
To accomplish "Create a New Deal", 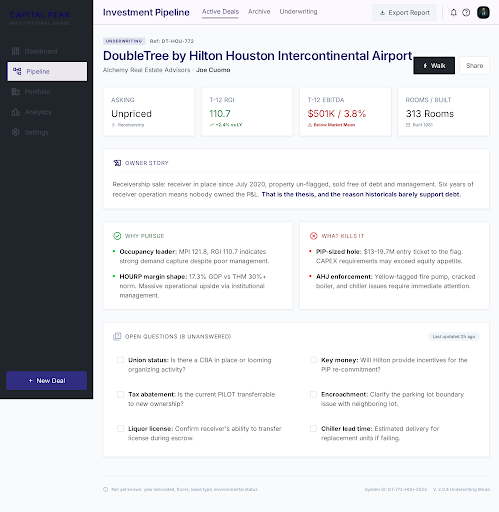I will (x=47, y=381).
